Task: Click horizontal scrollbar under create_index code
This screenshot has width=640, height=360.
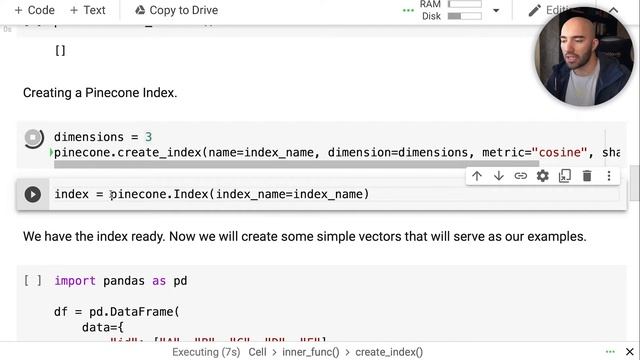Action: (x=296, y=164)
